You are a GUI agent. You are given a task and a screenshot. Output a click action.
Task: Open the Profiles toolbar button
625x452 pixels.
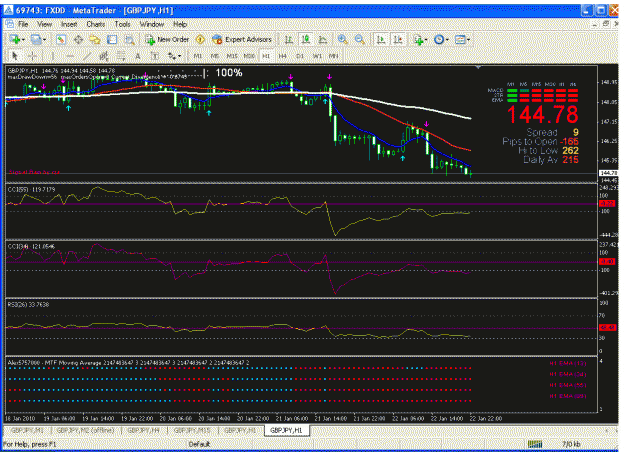coord(36,39)
